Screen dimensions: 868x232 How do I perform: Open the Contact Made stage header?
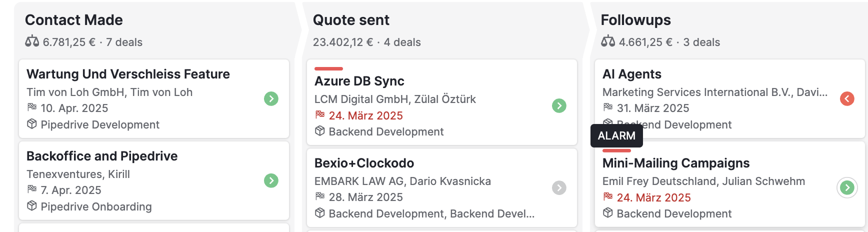74,20
